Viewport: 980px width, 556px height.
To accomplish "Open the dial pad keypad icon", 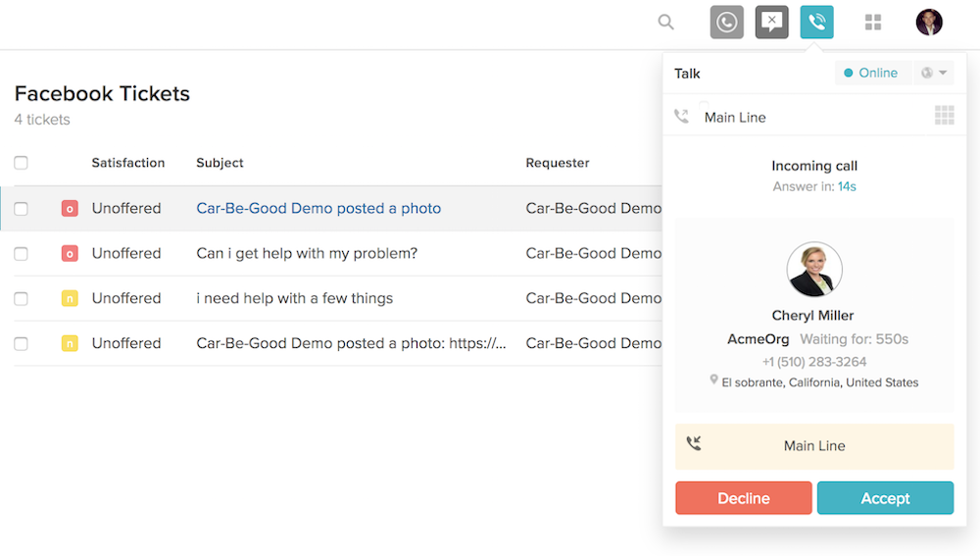I will [x=944, y=117].
